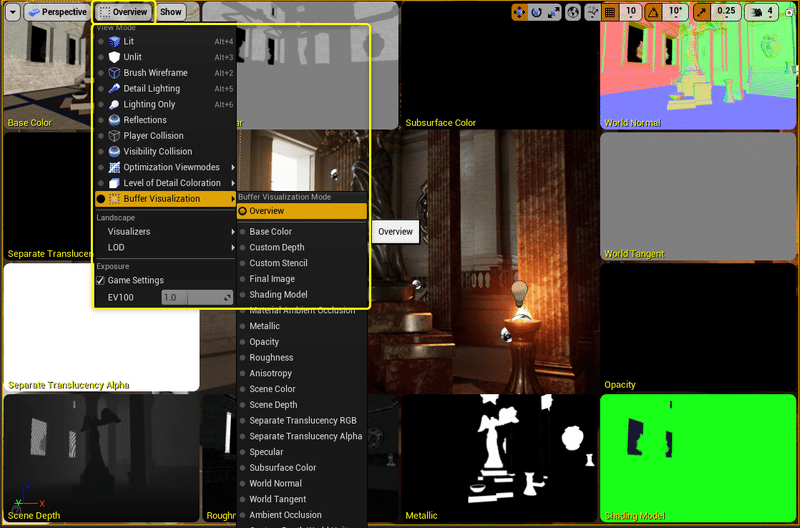
Task: Click the Detail Lighting icon
Action: click(x=114, y=89)
